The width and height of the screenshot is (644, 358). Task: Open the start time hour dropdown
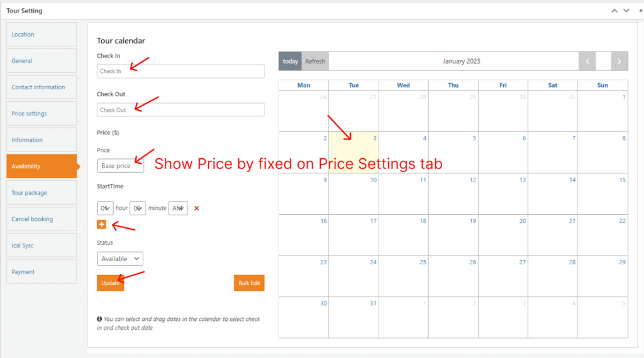(x=105, y=208)
